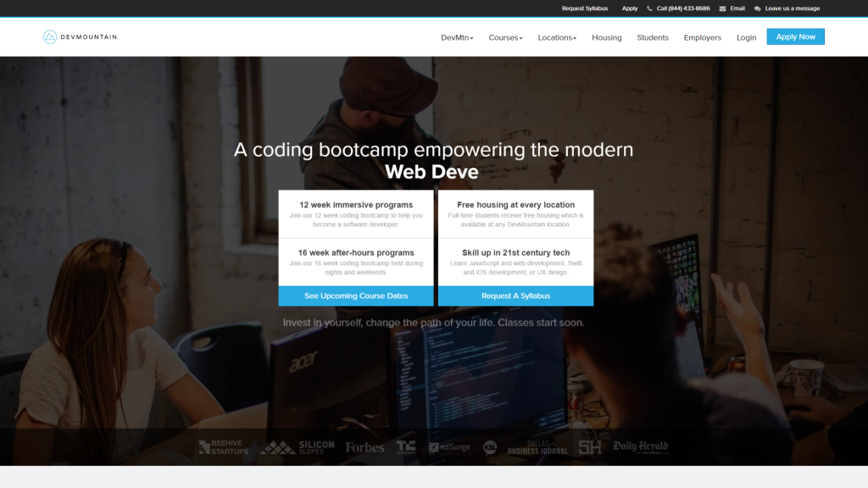Expand the DevMtn dropdown menu
This screenshot has height=488, width=868.
point(457,37)
